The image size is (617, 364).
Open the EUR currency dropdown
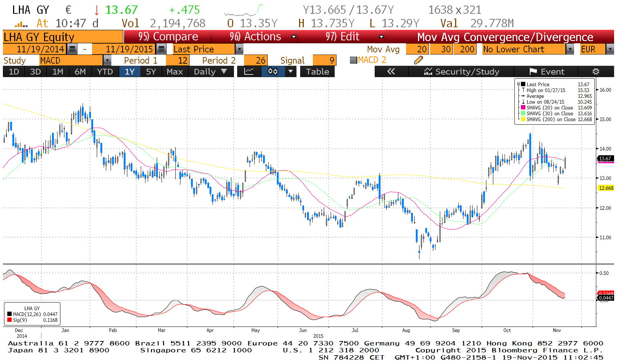[610, 49]
